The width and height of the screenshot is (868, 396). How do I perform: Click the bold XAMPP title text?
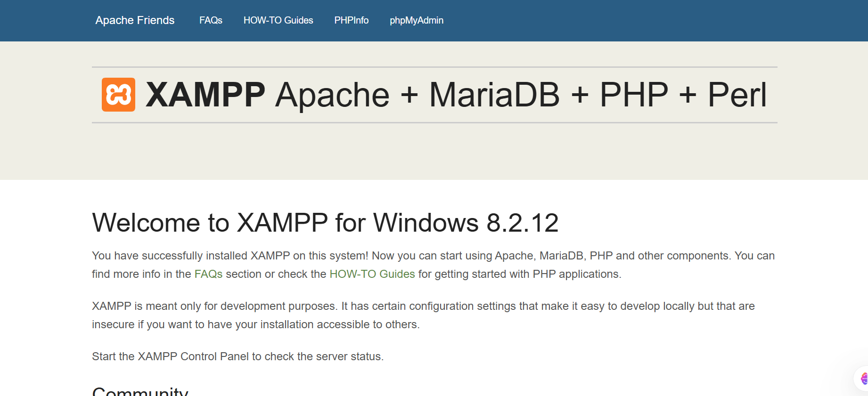[x=205, y=95]
